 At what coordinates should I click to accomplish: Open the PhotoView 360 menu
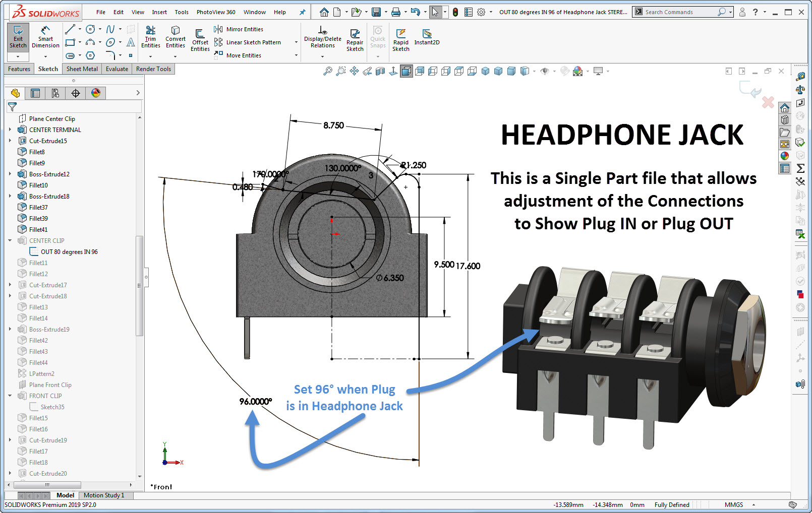(x=216, y=12)
